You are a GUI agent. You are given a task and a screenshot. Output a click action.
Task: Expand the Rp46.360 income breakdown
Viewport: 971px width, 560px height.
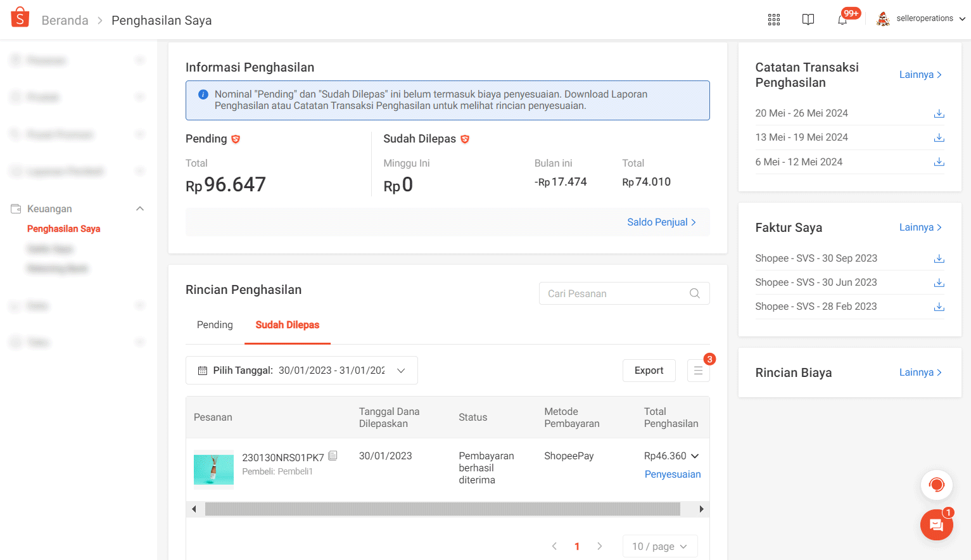click(x=695, y=456)
